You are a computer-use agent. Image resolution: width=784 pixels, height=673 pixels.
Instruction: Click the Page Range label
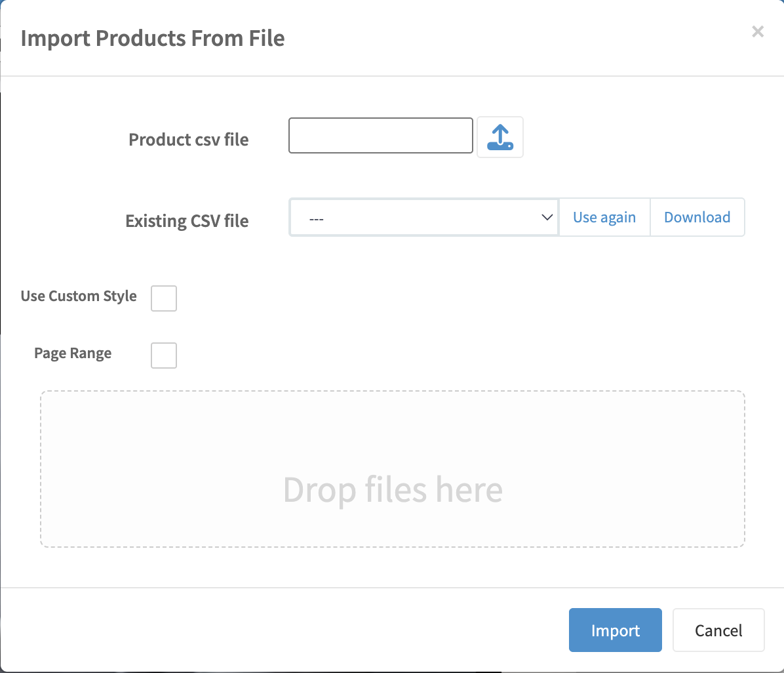[x=73, y=353]
